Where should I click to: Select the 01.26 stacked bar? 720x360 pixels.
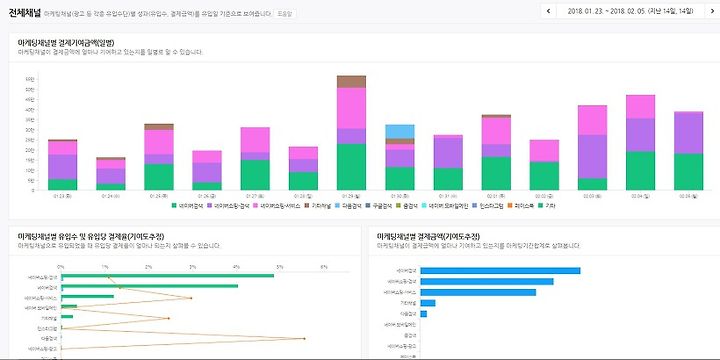207,170
